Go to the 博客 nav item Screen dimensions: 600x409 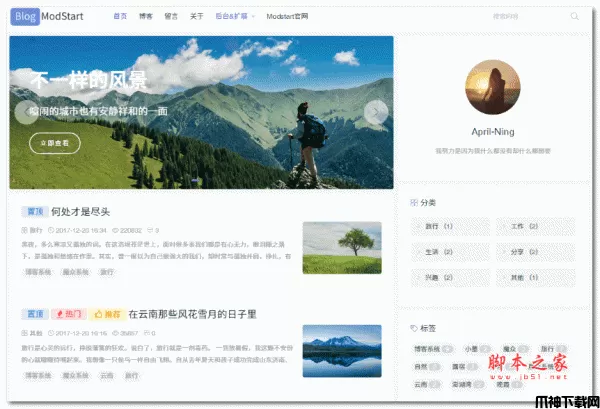point(145,16)
